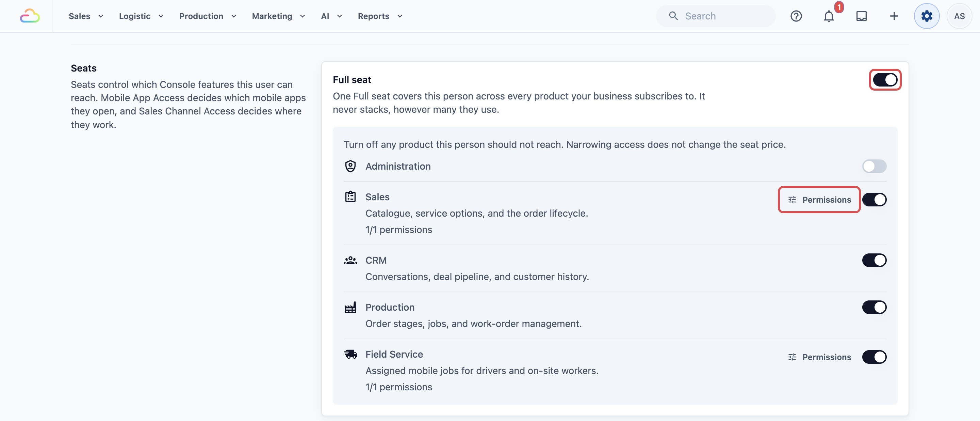Click the CRM label text

pos(376,260)
